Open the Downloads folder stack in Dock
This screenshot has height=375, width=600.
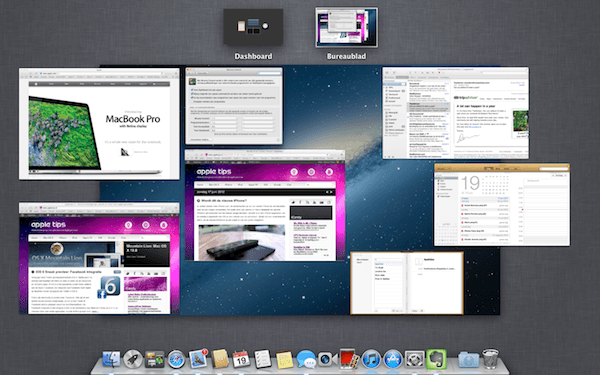tap(468, 360)
